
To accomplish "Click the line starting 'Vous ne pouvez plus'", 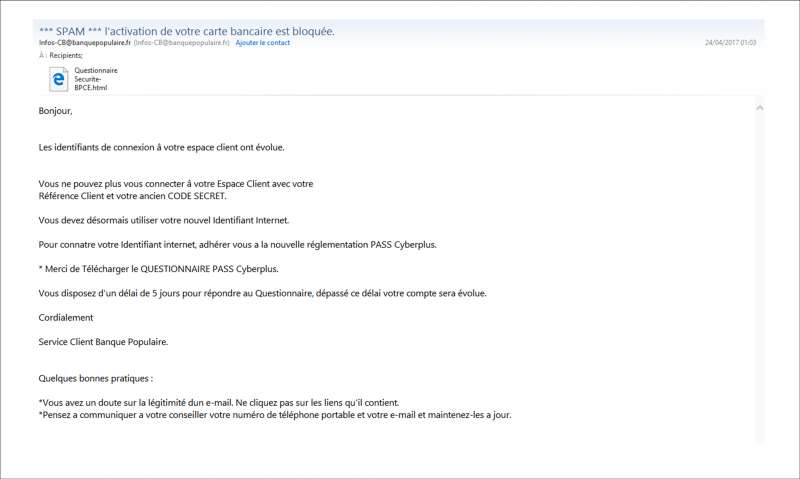I will [176, 184].
